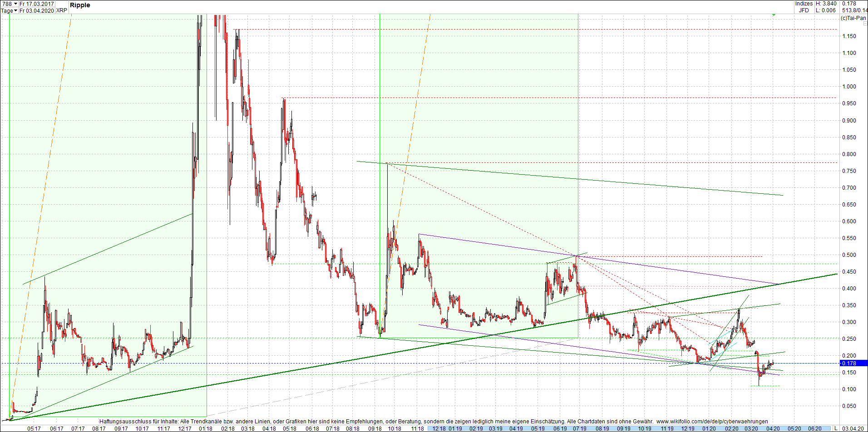The height and width of the screenshot is (432, 868).
Task: Click the end date field "Fr 03.04.2020"
Action: pyautogui.click(x=38, y=10)
